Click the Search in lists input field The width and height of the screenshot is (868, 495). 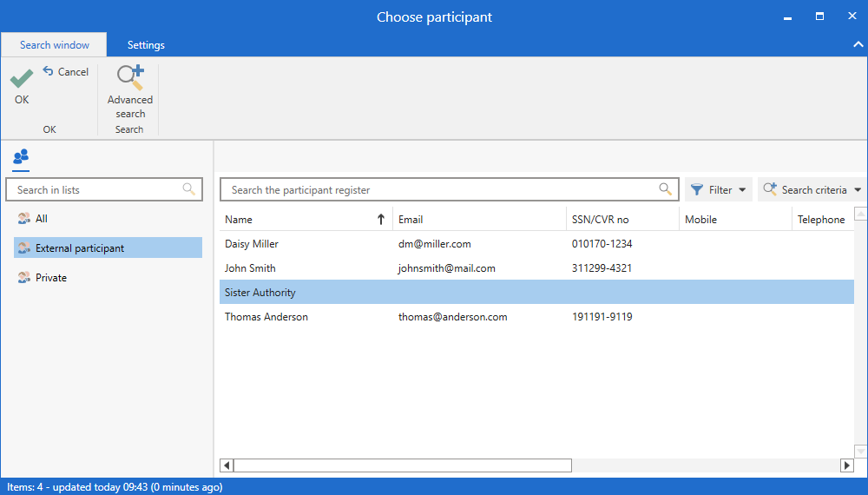pyautogui.click(x=95, y=189)
